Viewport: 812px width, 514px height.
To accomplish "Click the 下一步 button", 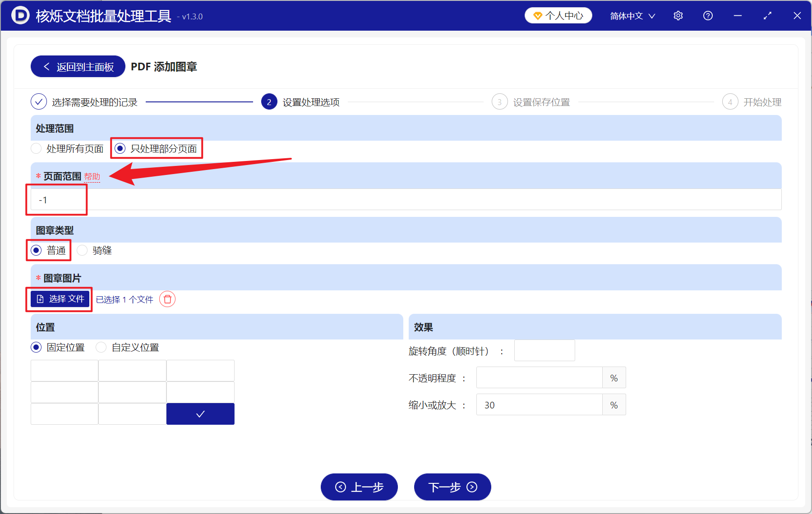I will 452,487.
